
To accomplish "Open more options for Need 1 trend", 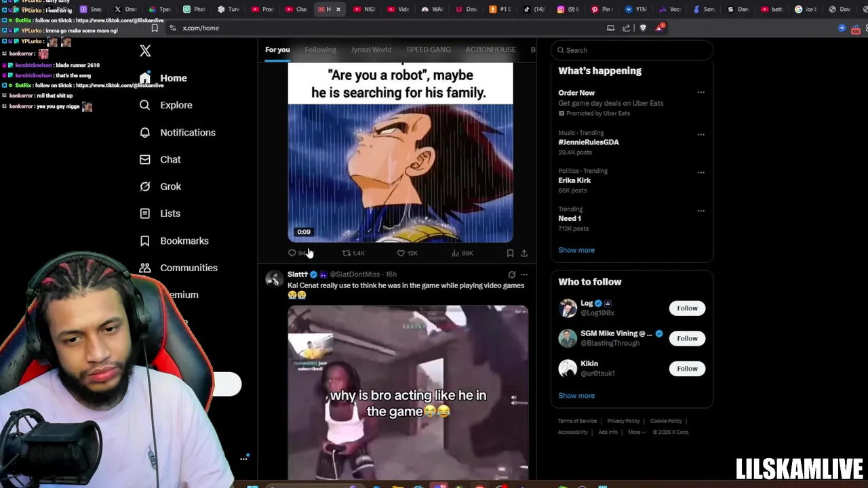I will (701, 211).
